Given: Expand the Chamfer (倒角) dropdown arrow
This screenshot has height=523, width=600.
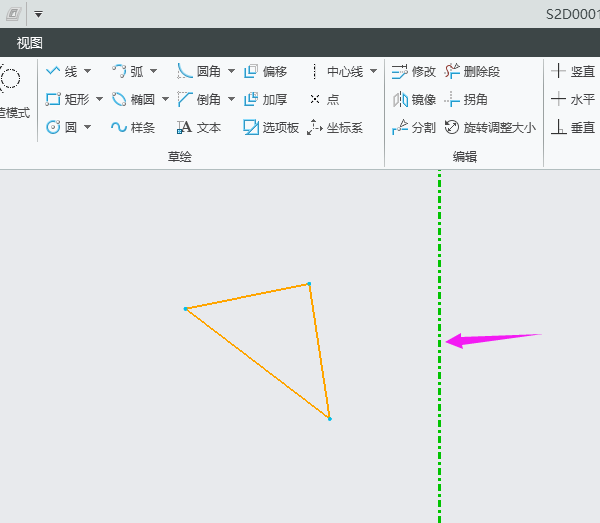Looking at the screenshot, I should (232, 99).
